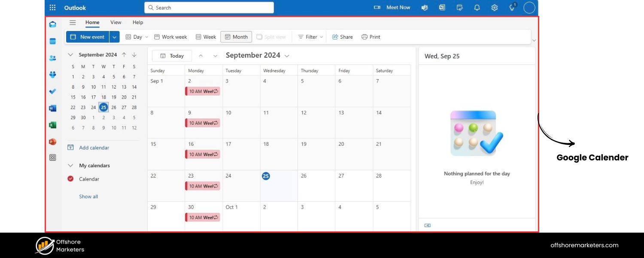The image size is (644, 258).
Task: Open Mail from the left sidebar
Action: 52,25
